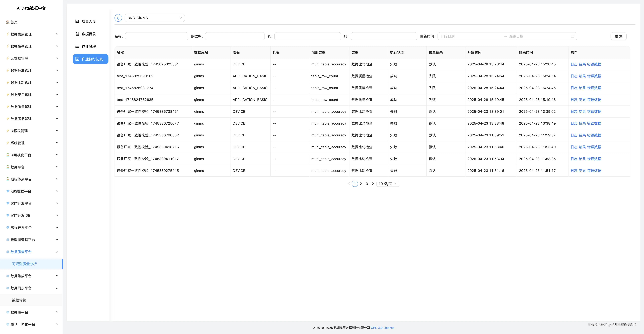Click the 作业管理 list icon

77,46
